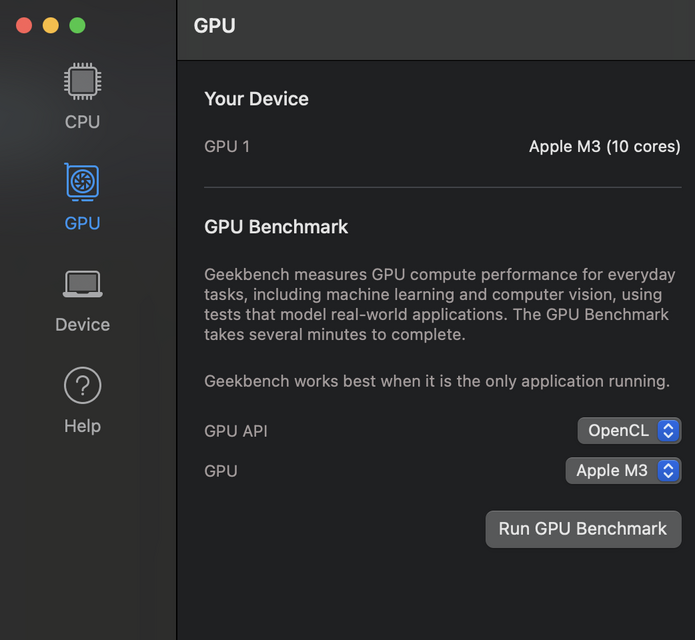Screen dimensions: 695x640
Task: Click the 'GPU Benchmark' heading
Action: coord(276,227)
